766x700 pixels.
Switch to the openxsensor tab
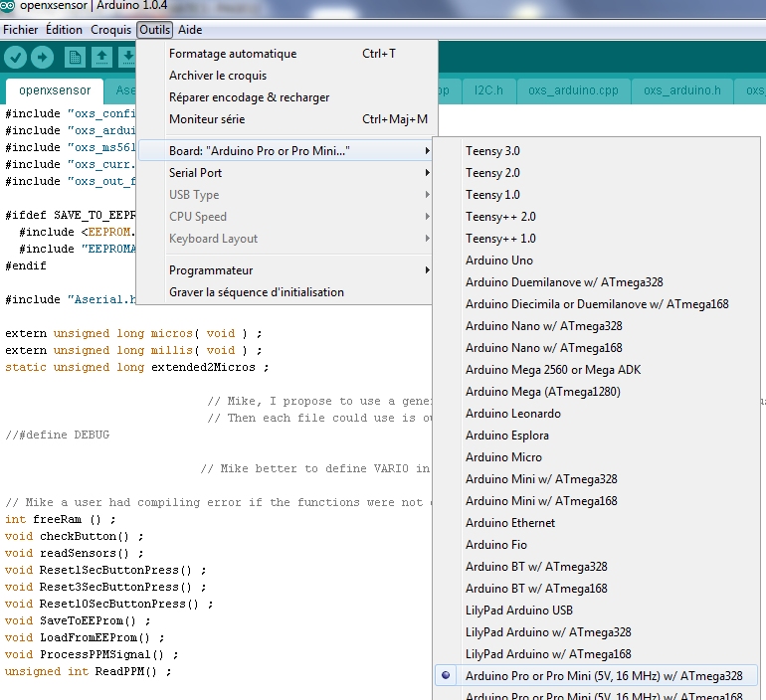(x=55, y=90)
